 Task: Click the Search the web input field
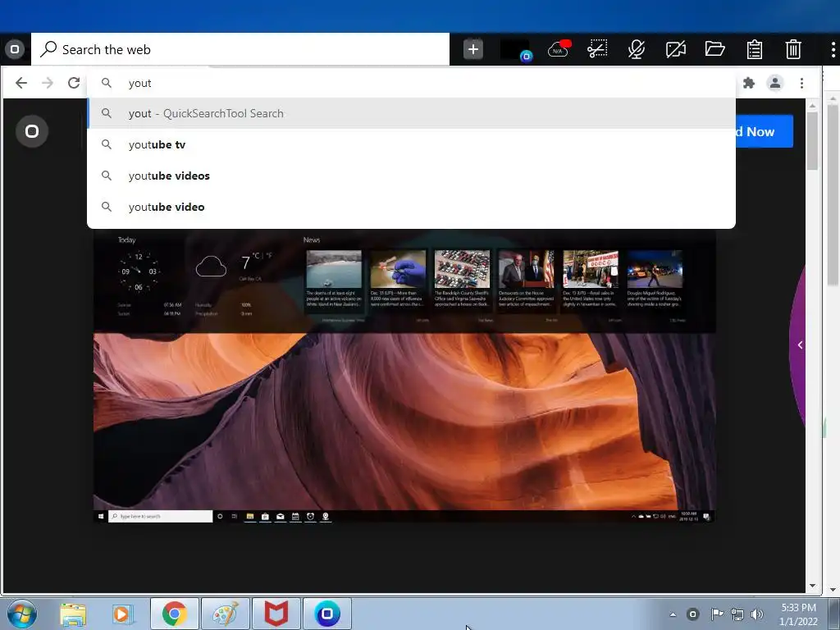(x=240, y=49)
